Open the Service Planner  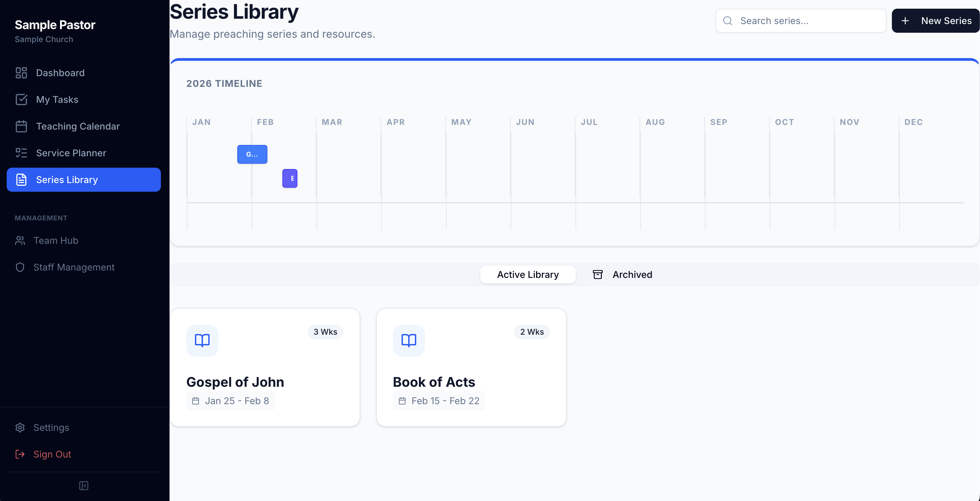coord(71,153)
